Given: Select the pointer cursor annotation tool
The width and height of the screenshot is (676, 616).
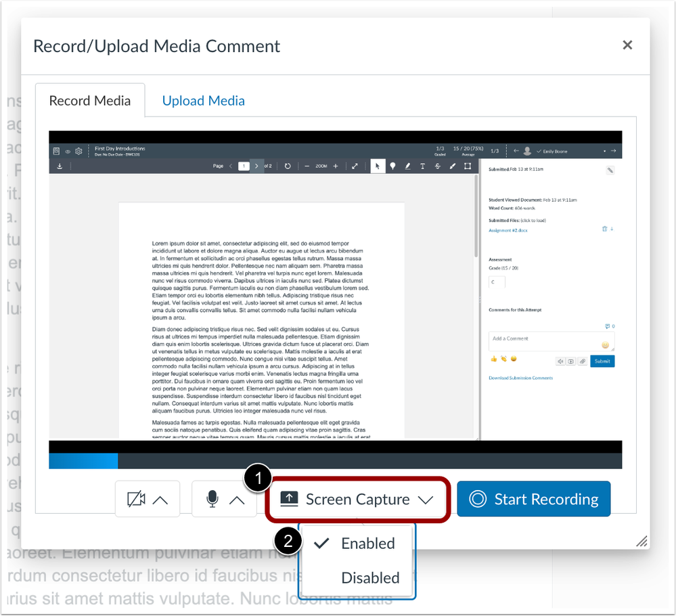Looking at the screenshot, I should pyautogui.click(x=378, y=166).
